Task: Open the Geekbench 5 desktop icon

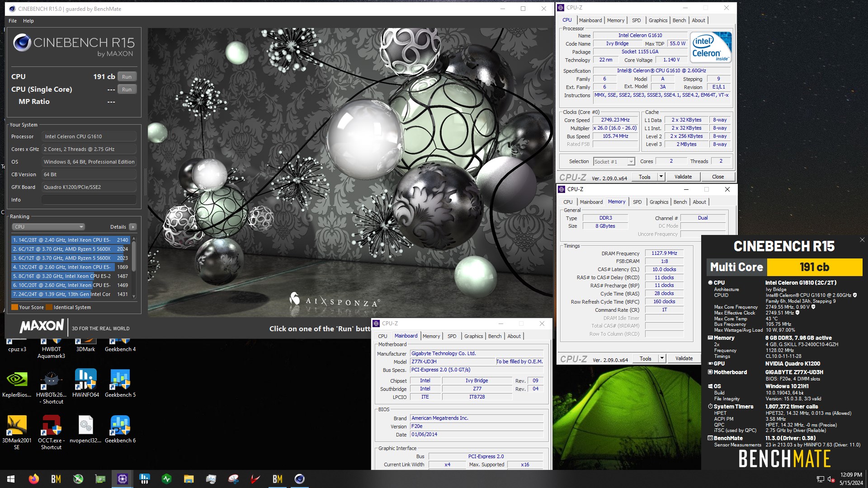Action: point(120,383)
